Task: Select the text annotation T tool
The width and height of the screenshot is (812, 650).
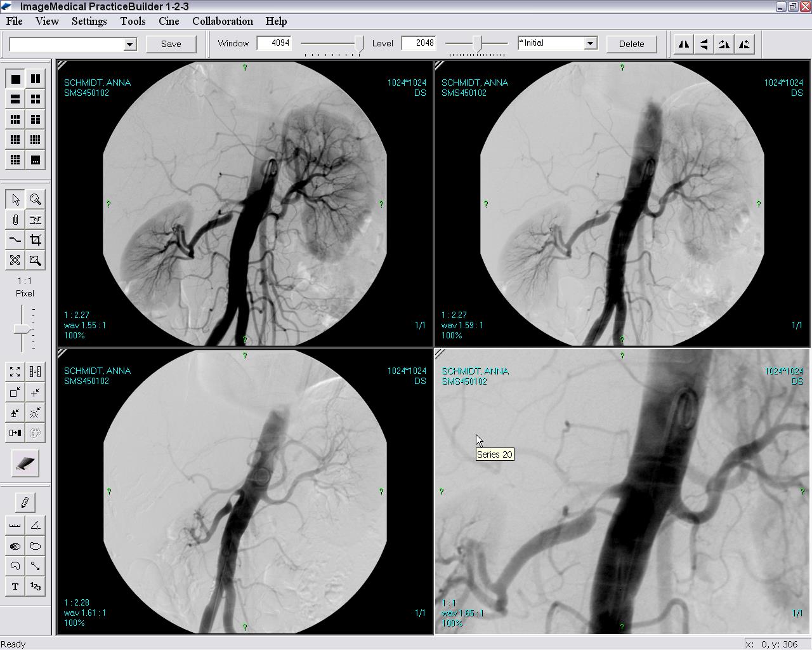Action: [16, 586]
